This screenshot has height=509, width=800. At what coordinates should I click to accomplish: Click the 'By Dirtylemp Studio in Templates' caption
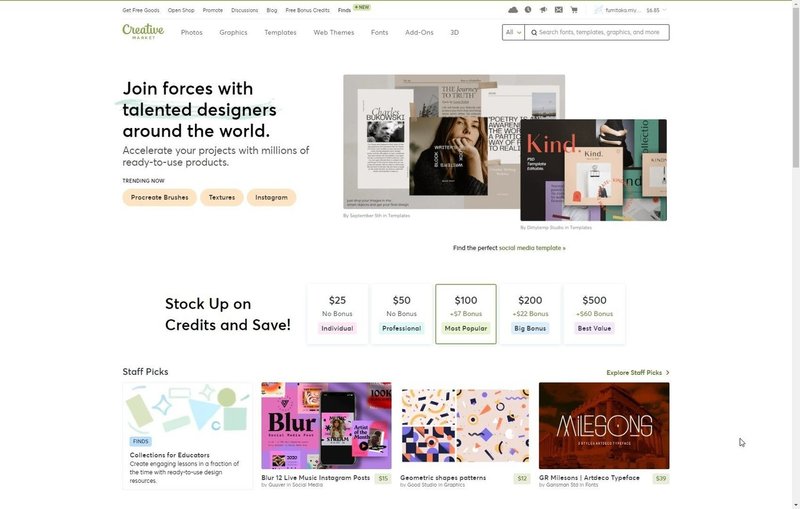(x=556, y=228)
